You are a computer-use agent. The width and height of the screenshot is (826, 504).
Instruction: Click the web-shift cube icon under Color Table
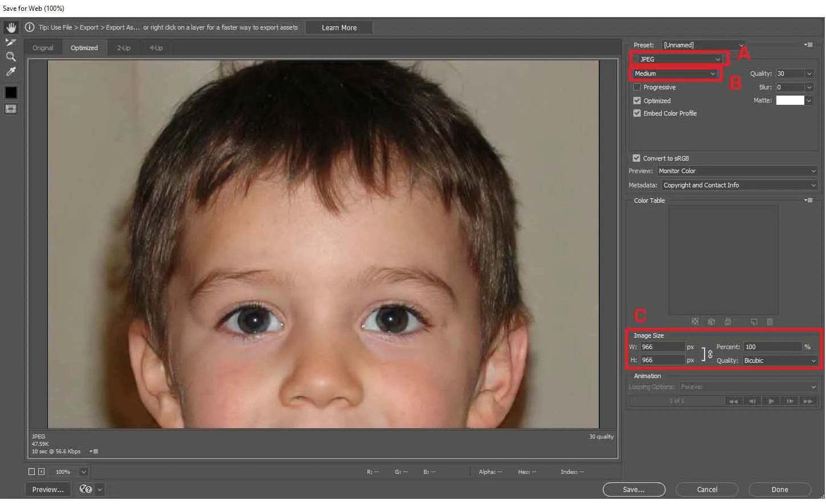[711, 322]
